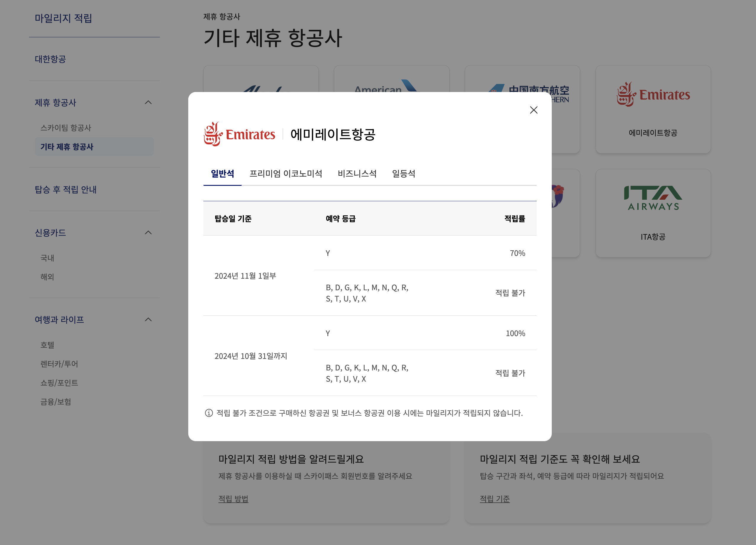Click the info icon beside the 적립 불가 notice
This screenshot has height=545, width=756.
point(209,413)
